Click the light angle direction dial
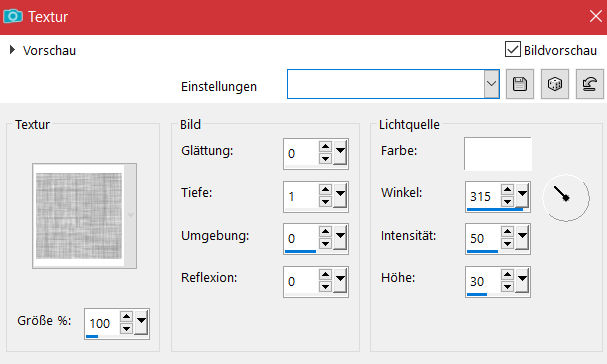This screenshot has height=364, width=607. point(566,198)
